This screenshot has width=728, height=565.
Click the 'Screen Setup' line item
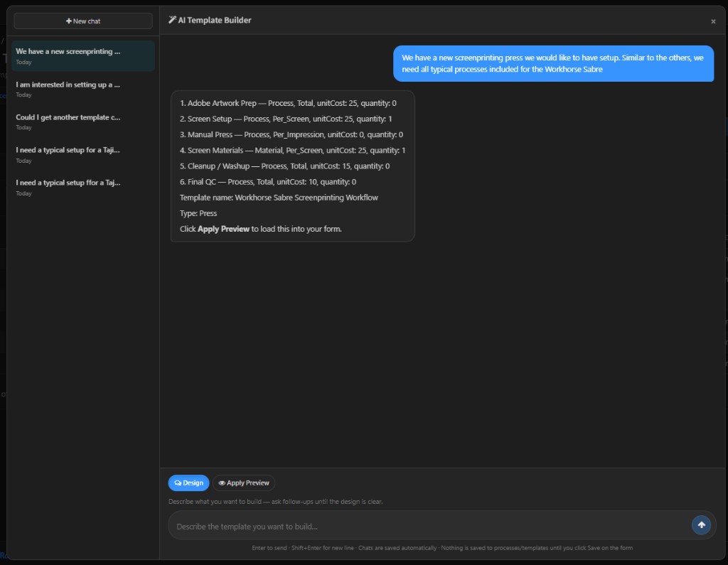286,119
